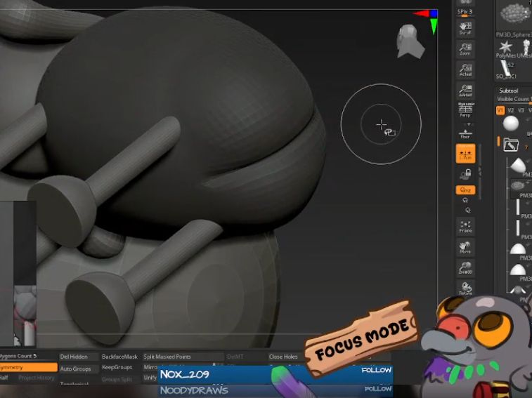Click the pigeon mascot avatar

(478, 347)
